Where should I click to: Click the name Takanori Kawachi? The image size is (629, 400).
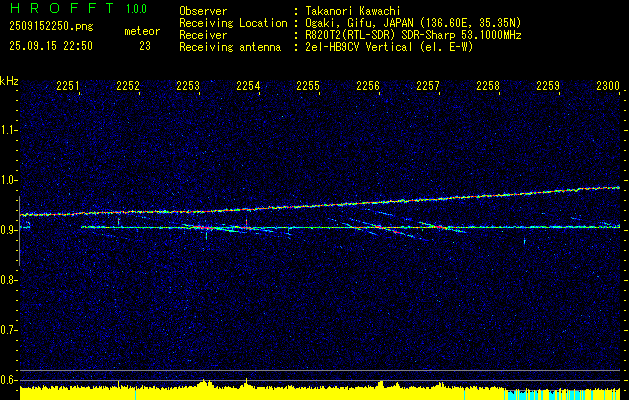point(353,11)
